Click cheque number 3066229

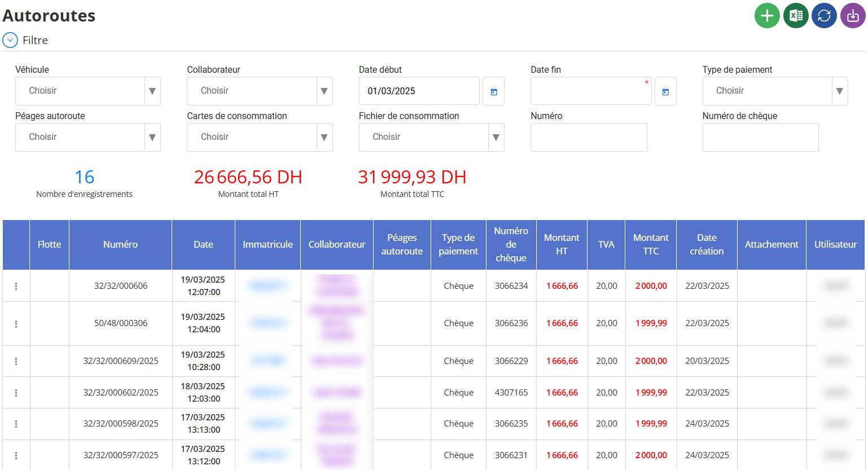[x=511, y=361]
